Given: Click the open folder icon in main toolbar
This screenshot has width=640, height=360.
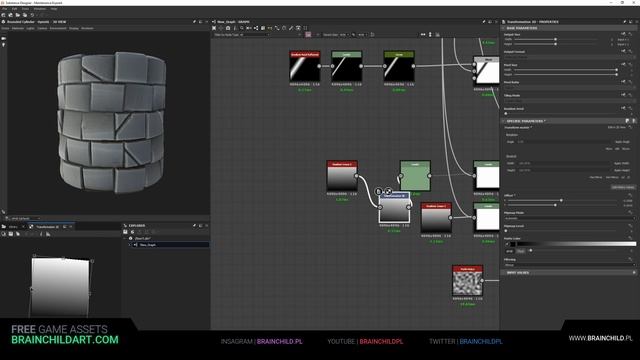Looking at the screenshot, I should [18, 15].
